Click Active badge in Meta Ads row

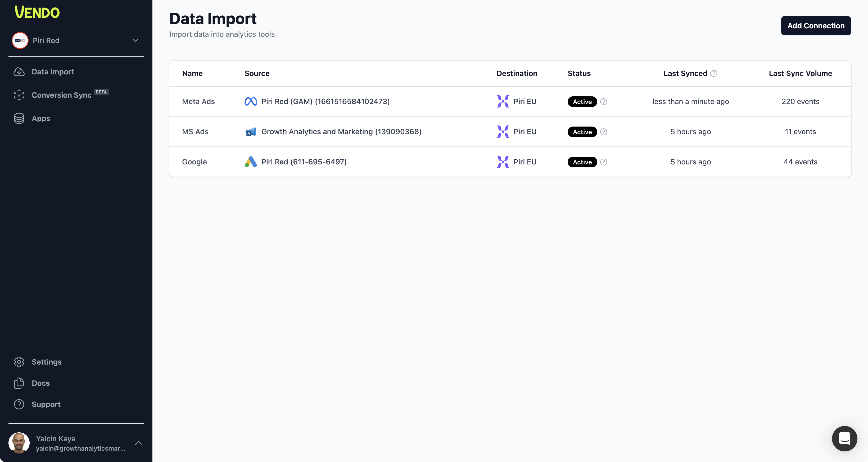[x=582, y=101]
